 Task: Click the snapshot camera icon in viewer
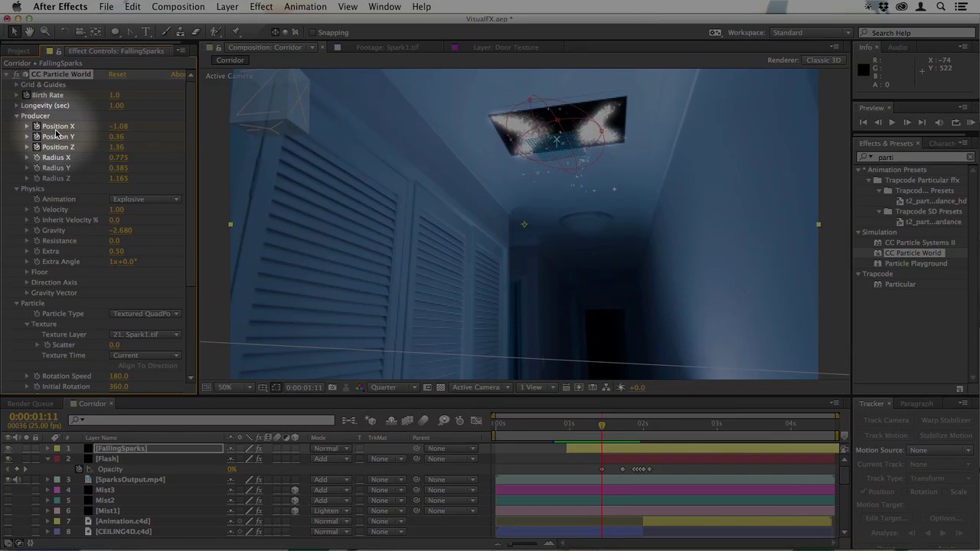point(332,387)
